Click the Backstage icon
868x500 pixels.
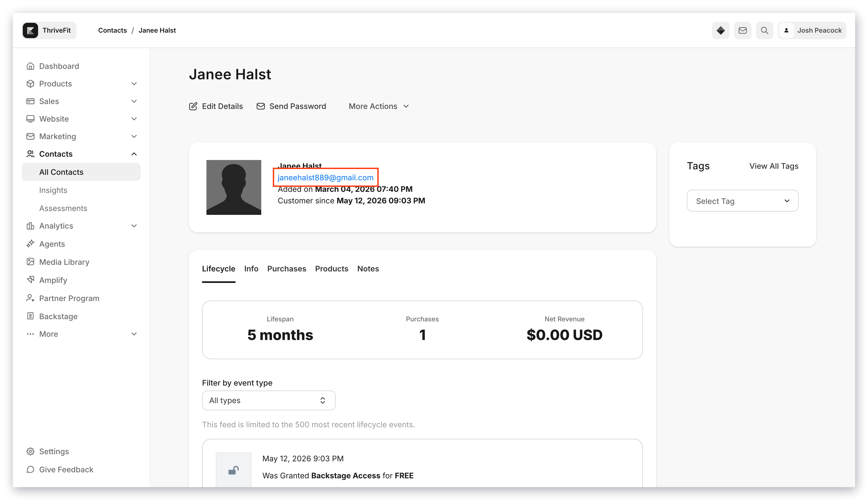[30, 316]
